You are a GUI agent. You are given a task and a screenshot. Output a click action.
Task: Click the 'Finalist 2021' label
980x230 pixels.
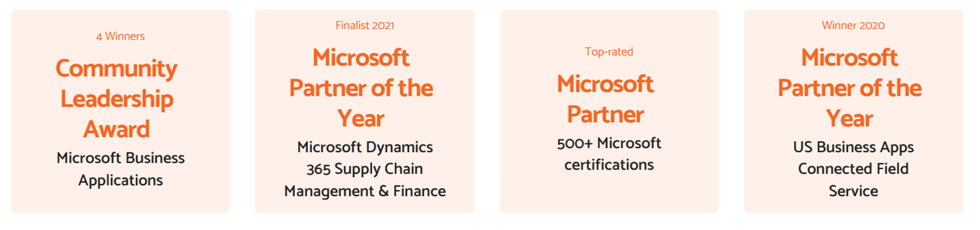click(x=365, y=26)
